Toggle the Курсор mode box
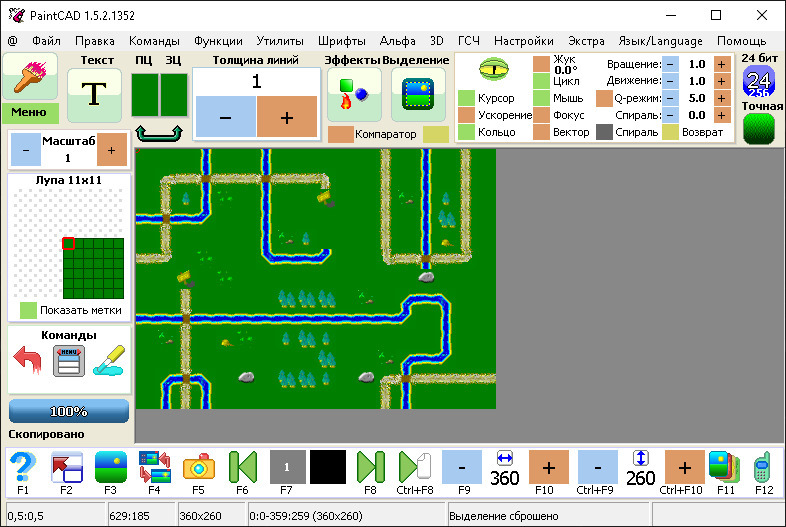 (466, 98)
